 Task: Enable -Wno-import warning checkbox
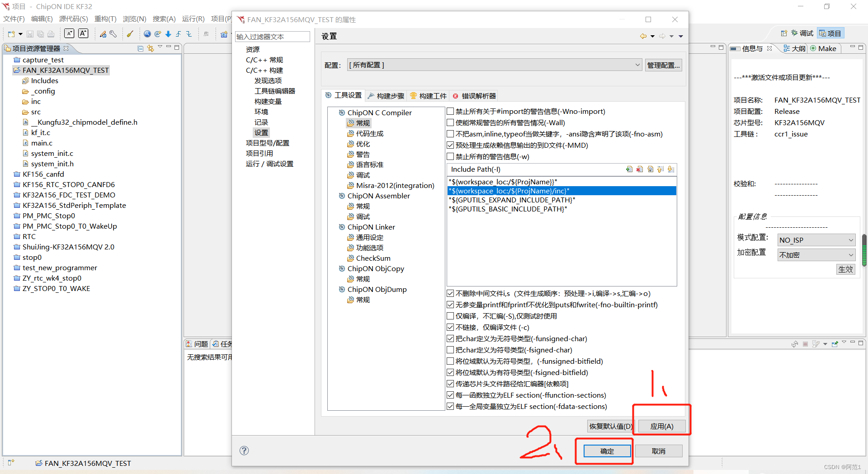pos(450,111)
